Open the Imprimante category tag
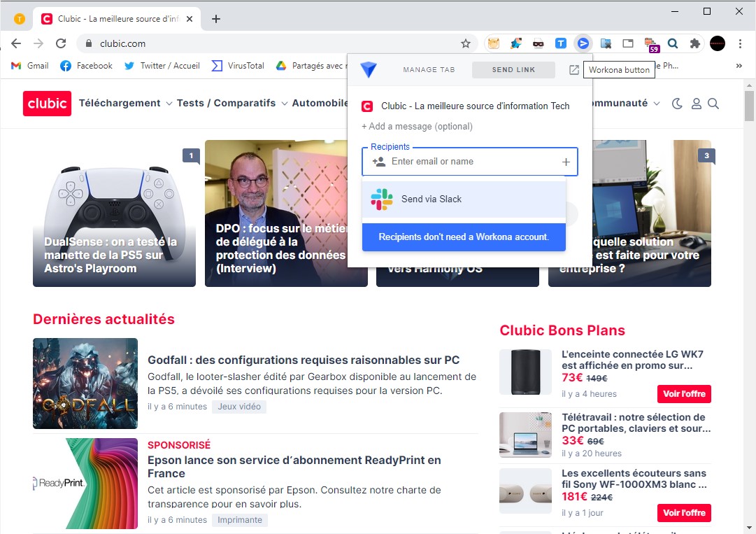756x534 pixels. [240, 520]
